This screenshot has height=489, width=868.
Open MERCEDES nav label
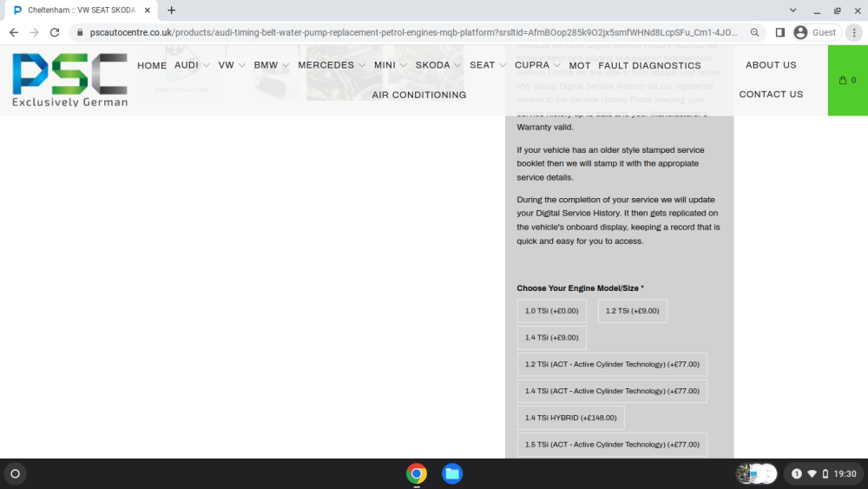tap(325, 65)
